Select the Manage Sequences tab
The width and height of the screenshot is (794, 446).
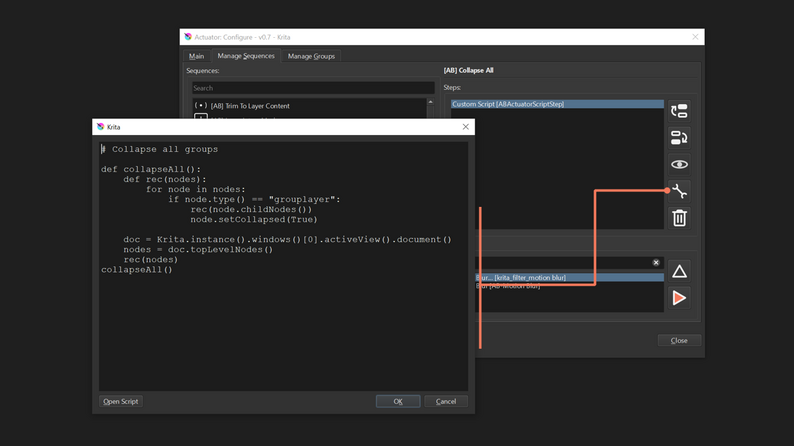[246, 56]
